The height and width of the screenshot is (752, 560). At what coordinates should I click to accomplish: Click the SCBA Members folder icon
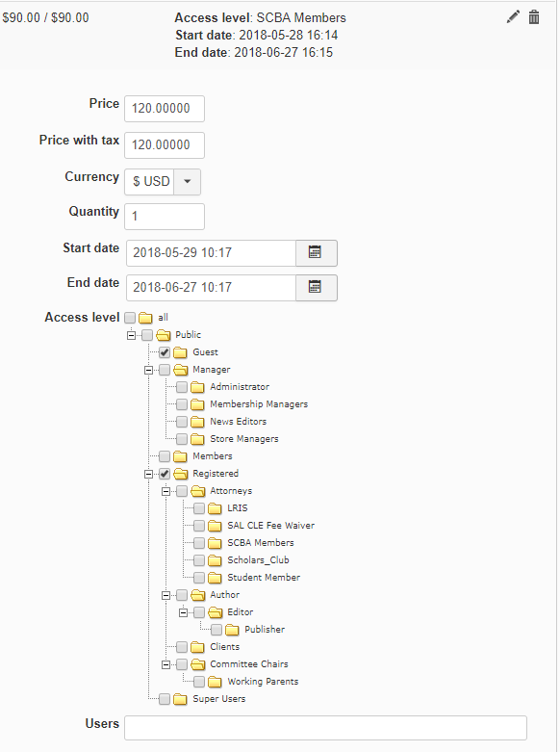[x=215, y=543]
